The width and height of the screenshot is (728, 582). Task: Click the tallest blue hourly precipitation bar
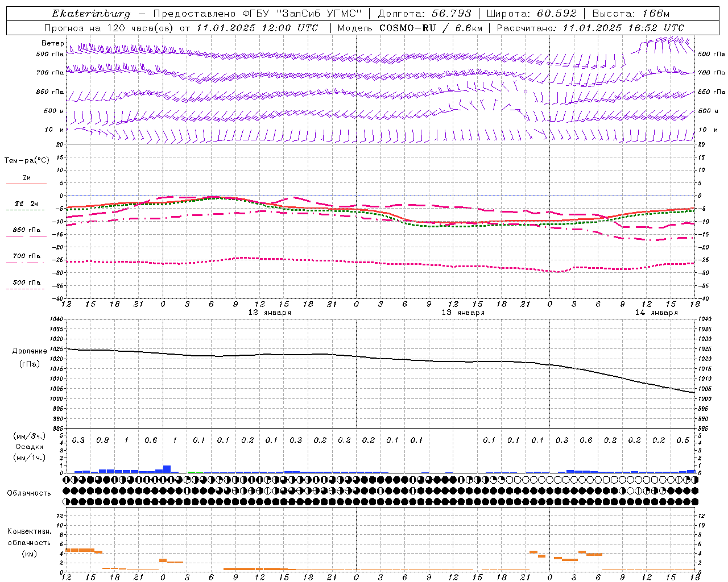[167, 469]
